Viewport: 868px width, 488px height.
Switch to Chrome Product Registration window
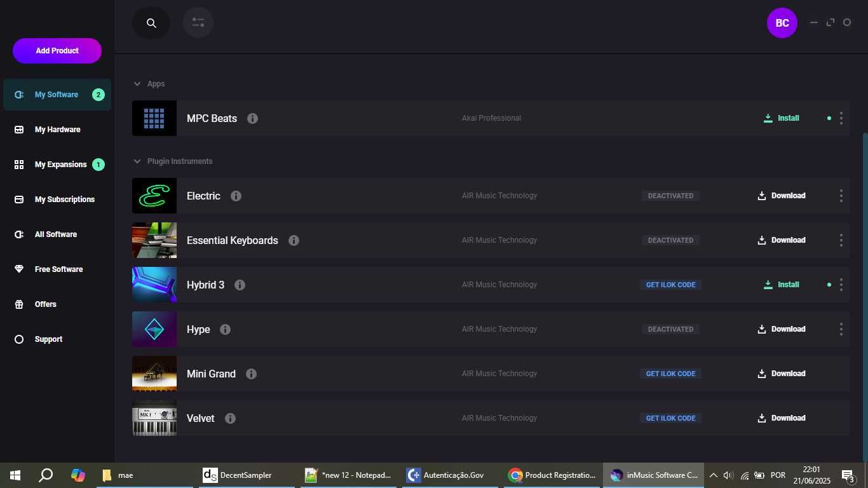click(x=552, y=475)
